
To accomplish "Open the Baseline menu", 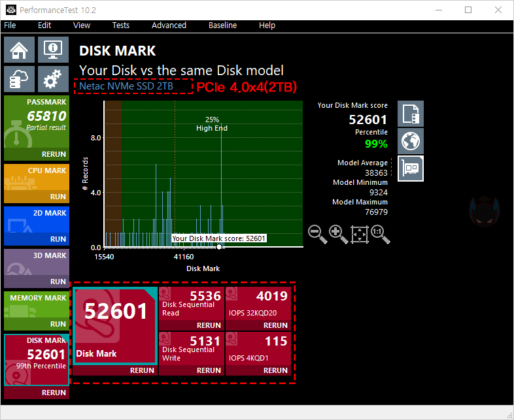I will point(222,25).
